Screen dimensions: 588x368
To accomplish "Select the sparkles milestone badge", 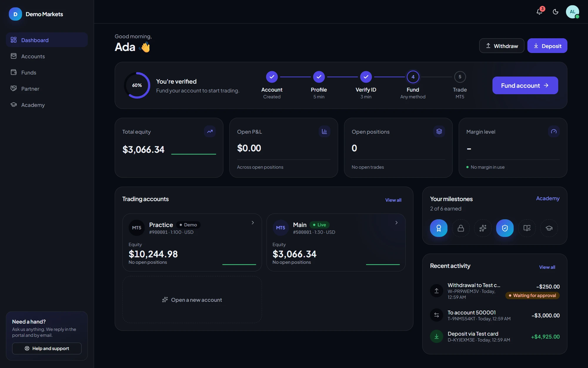I will (x=483, y=228).
